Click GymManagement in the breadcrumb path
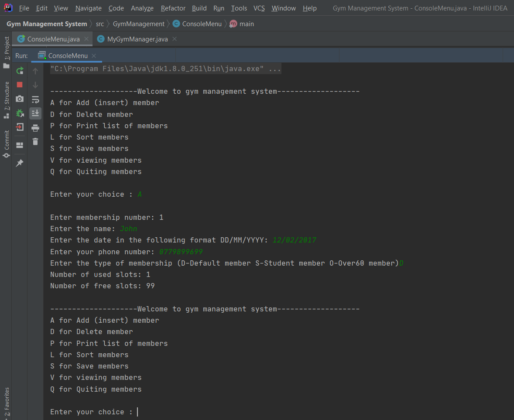514x420 pixels. pyautogui.click(x=138, y=24)
